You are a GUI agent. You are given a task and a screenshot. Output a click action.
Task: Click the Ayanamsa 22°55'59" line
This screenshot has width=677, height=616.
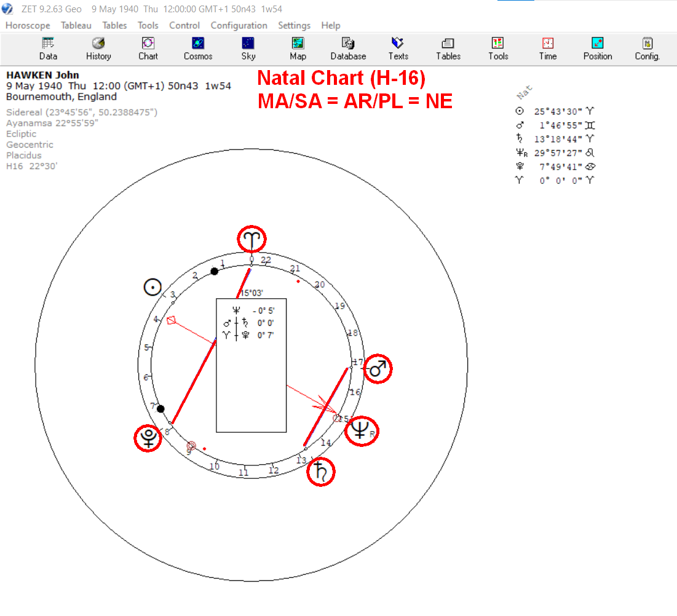[x=52, y=123]
